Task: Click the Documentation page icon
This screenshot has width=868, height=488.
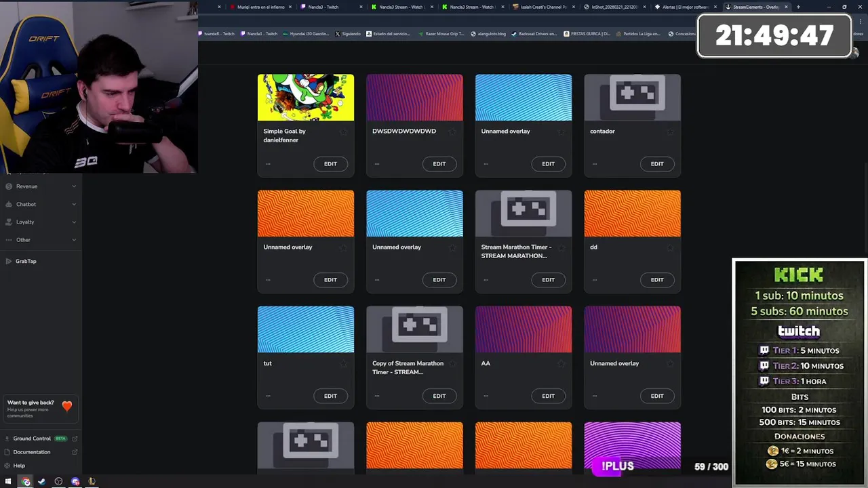Action: (x=6, y=452)
